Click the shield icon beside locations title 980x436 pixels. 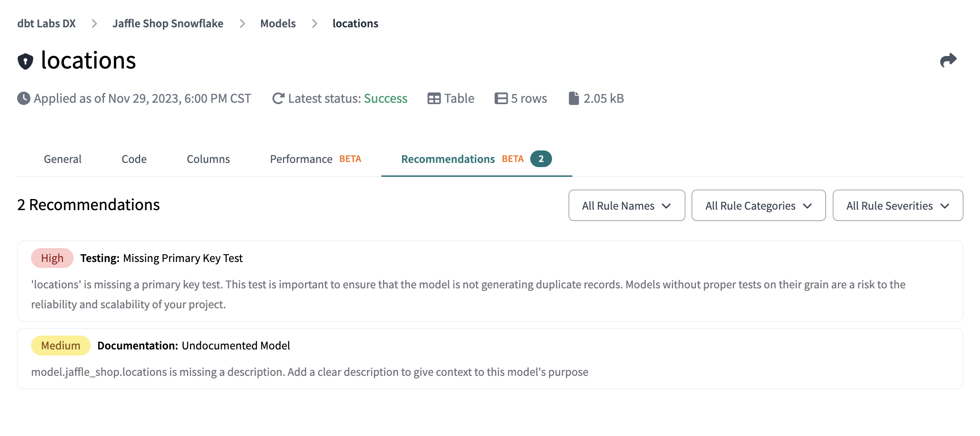coord(25,61)
